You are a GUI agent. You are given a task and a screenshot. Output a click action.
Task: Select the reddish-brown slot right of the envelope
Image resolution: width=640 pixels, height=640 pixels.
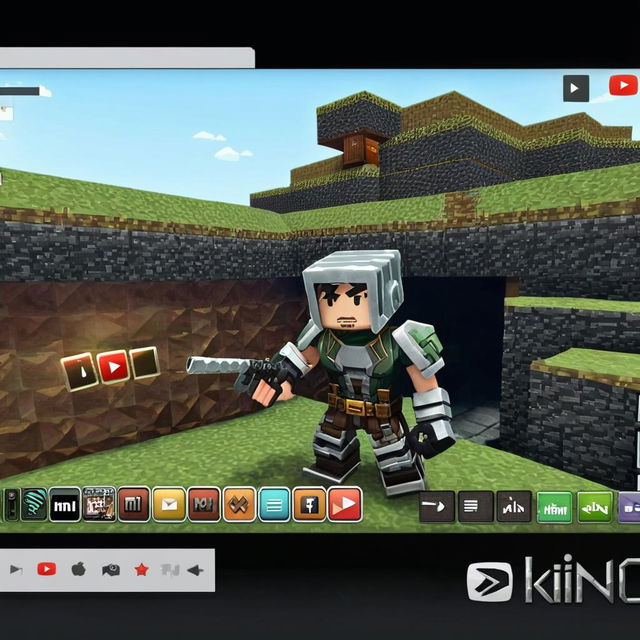coord(204,504)
